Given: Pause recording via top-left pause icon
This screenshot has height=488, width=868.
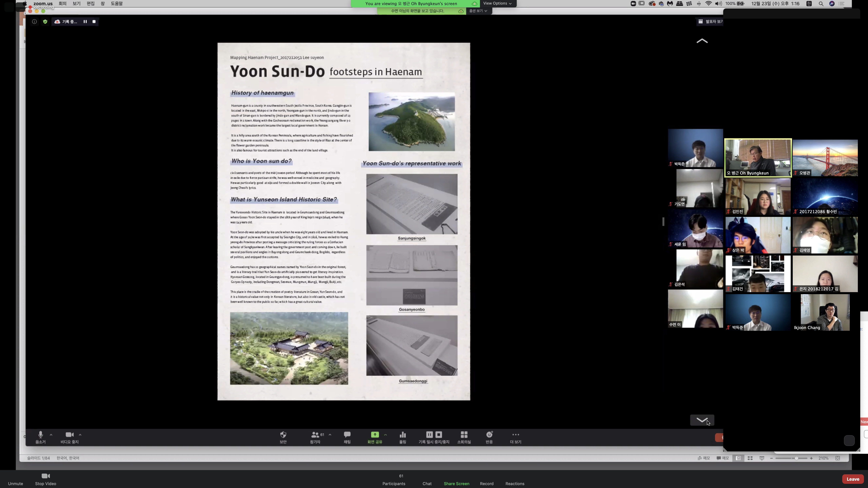Looking at the screenshot, I should [x=85, y=22].
